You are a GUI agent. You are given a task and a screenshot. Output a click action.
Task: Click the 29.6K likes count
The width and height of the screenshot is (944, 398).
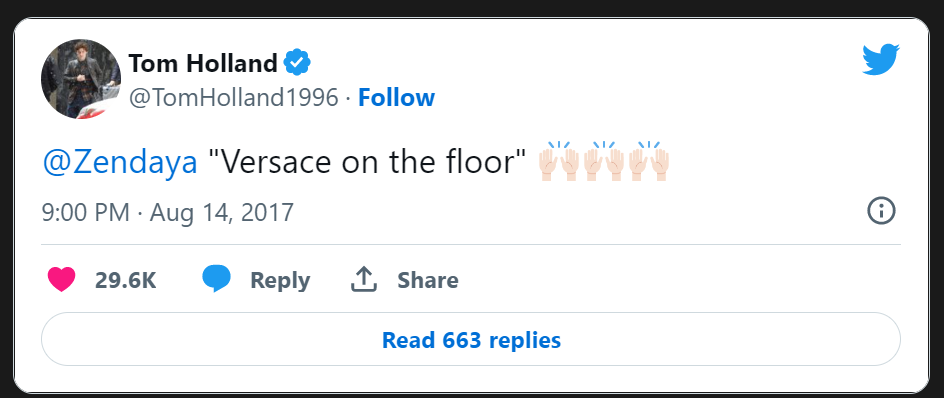point(125,280)
